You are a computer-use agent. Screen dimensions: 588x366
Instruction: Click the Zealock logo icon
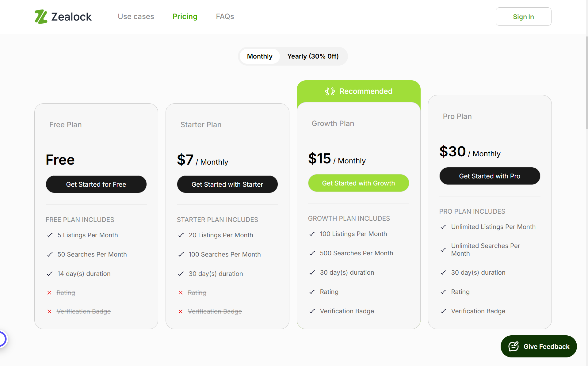click(x=41, y=17)
